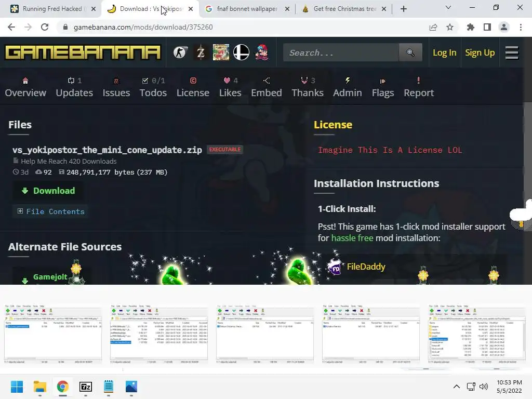Open the Report section
Screen dimensions: 532x399
[419, 87]
